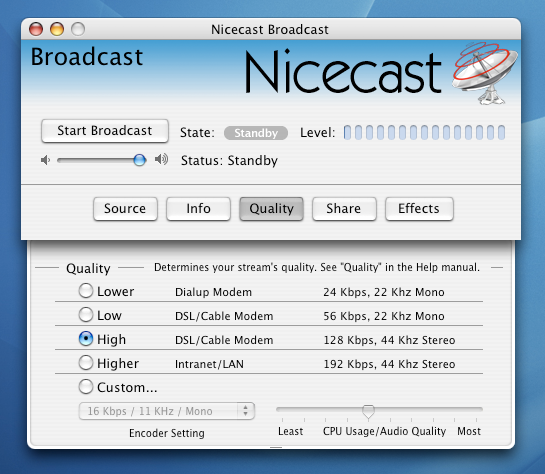Click the '192 Kbps, 44 Khz Stereo' text
Image resolution: width=545 pixels, height=474 pixels.
[389, 364]
